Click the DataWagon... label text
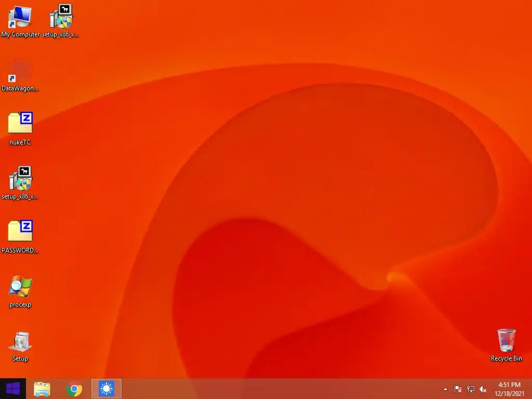532x399 pixels. (x=20, y=88)
